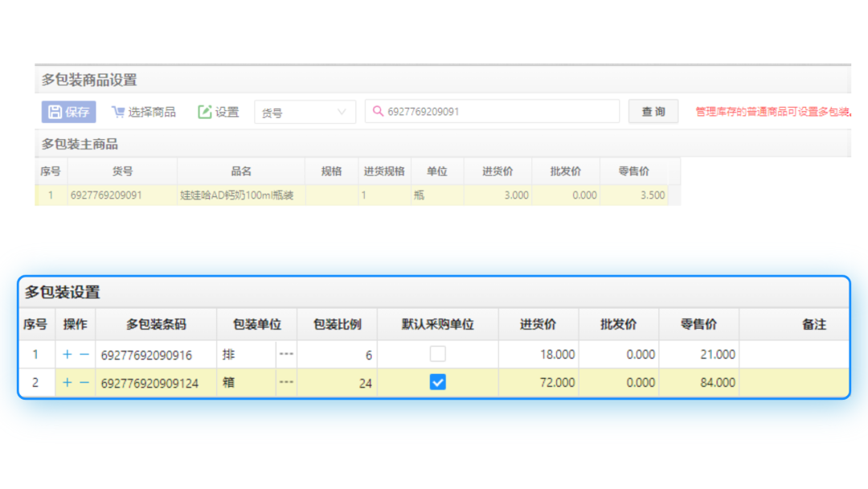Viewport: 868px width, 489px height.
Task: Click the 多包装主商品 section header
Action: click(x=80, y=143)
